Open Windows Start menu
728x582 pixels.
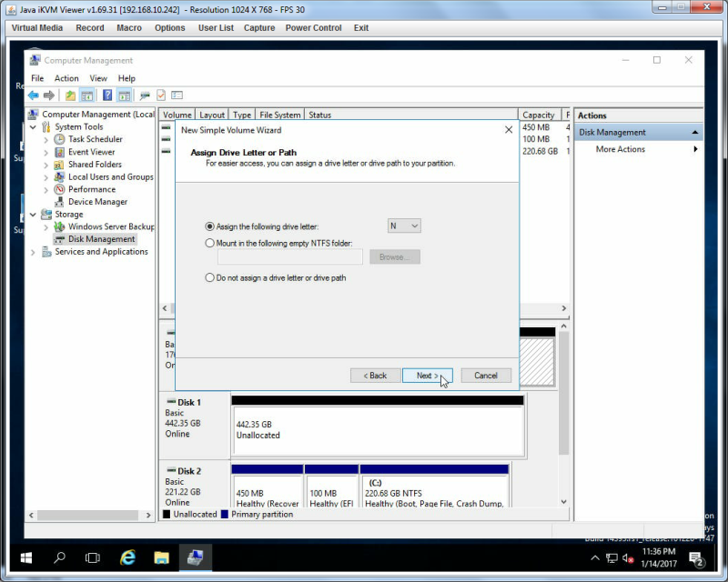[x=26, y=557]
